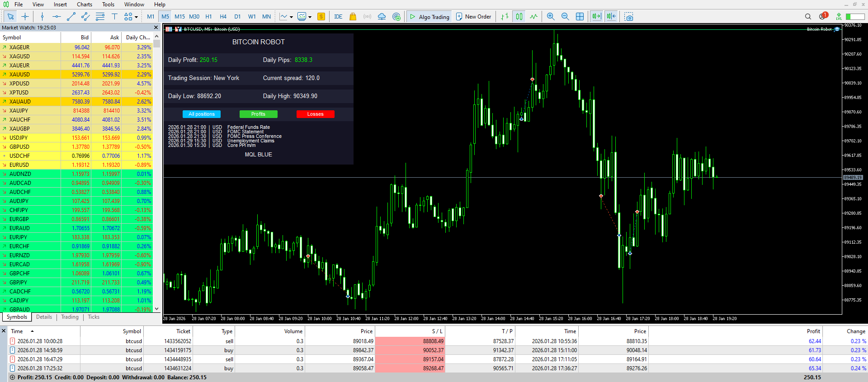Tile chart windows with grid icon
Viewport: 868px width, 382px height.
580,17
